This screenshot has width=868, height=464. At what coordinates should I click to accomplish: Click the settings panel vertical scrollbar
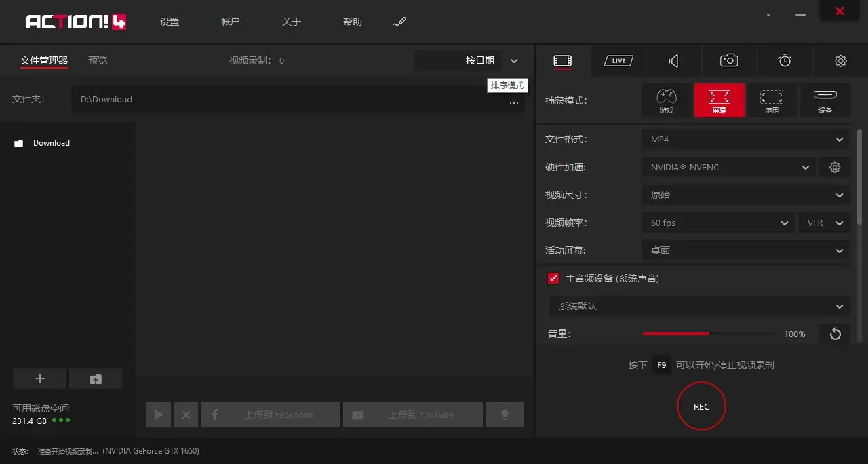click(x=860, y=176)
